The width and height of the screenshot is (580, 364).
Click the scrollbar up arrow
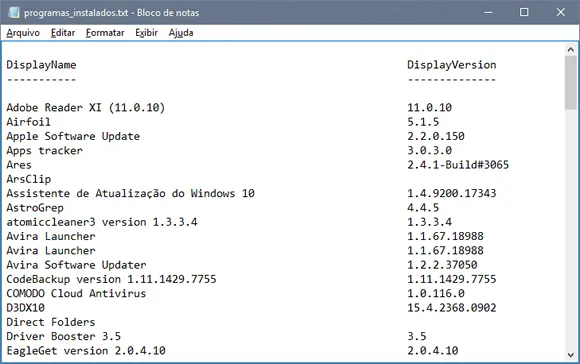click(x=570, y=49)
